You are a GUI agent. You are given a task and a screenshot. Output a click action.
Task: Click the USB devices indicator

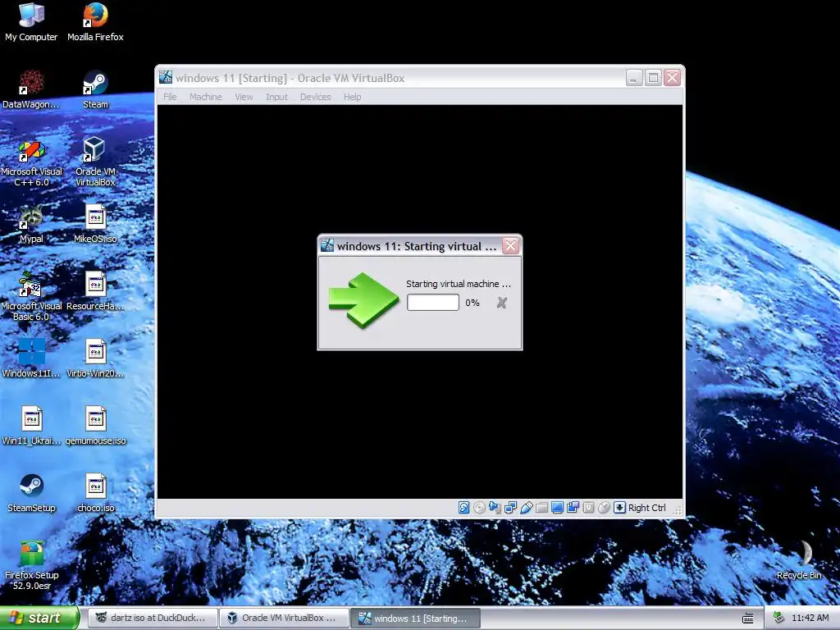pyautogui.click(x=526, y=507)
